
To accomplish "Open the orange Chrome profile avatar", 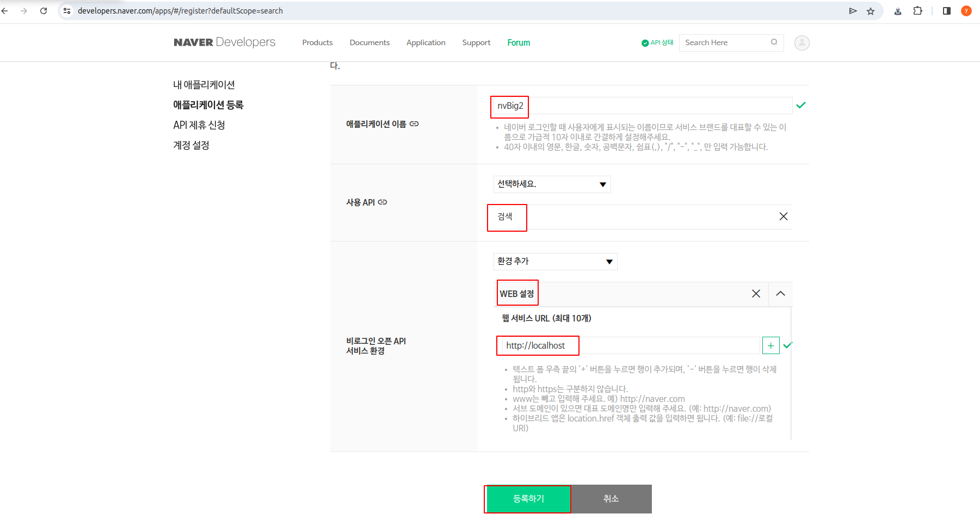I will (x=966, y=11).
